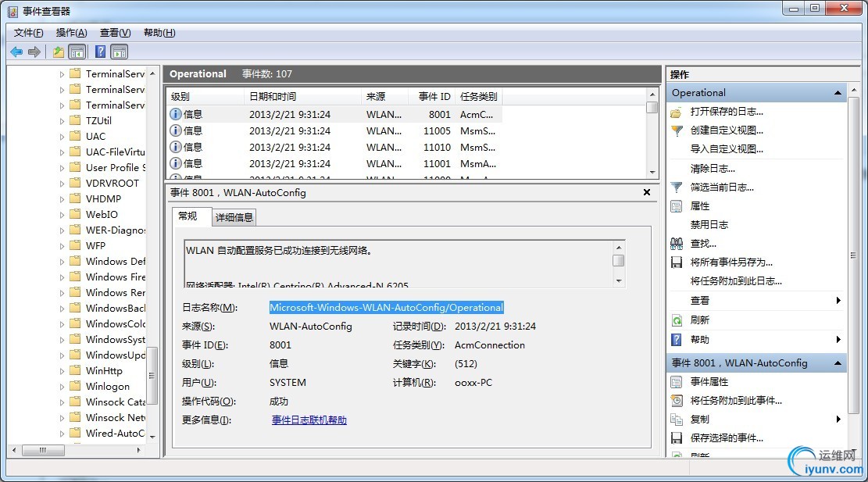Click the 将任务附加到此事件 icon

coord(677,400)
